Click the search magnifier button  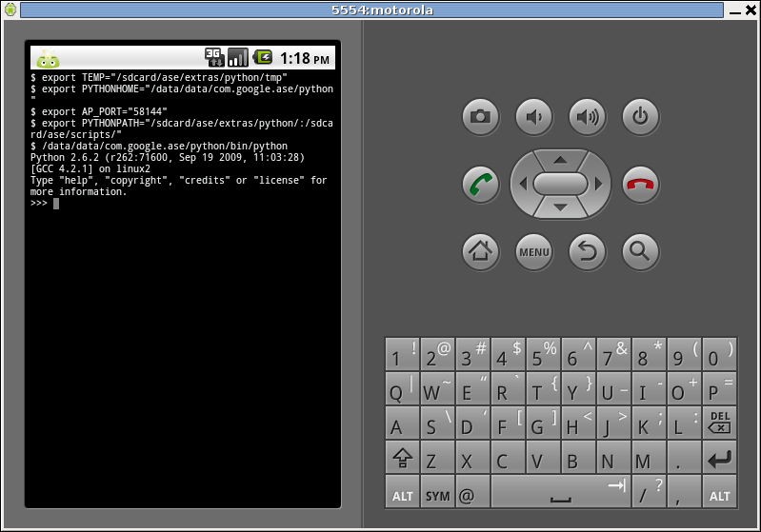point(641,251)
